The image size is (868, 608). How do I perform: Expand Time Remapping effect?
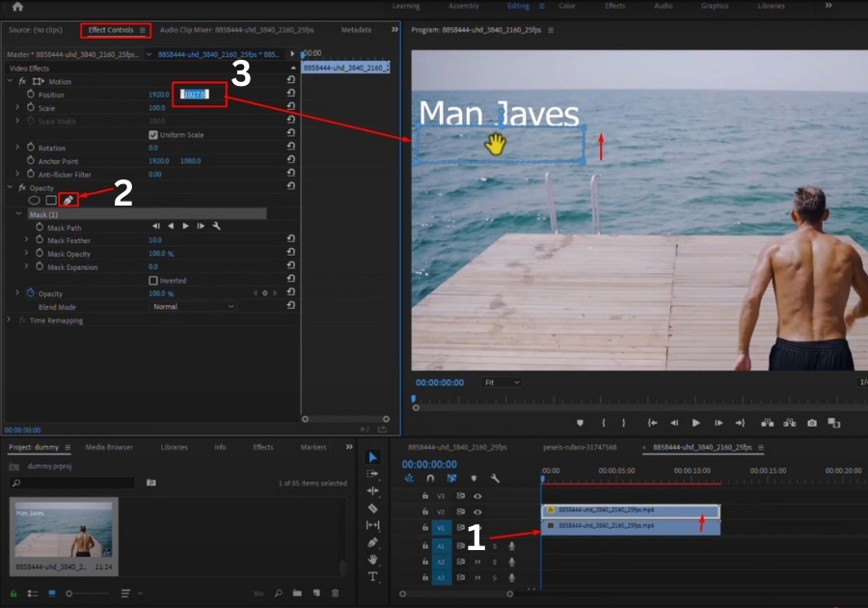(9, 320)
